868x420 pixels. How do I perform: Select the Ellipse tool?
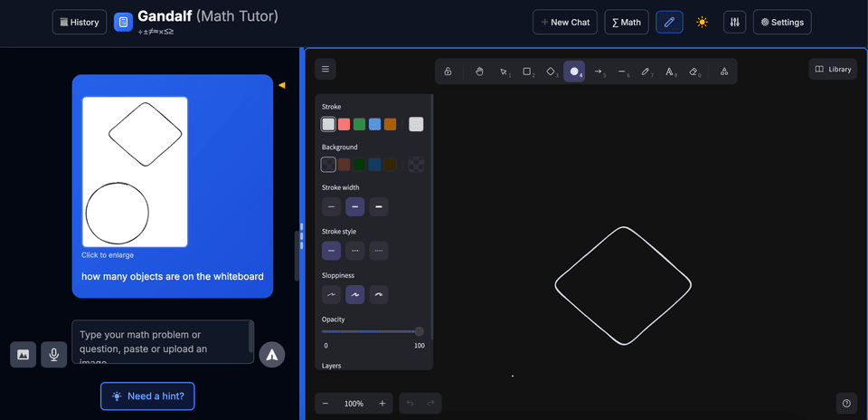[x=574, y=72]
